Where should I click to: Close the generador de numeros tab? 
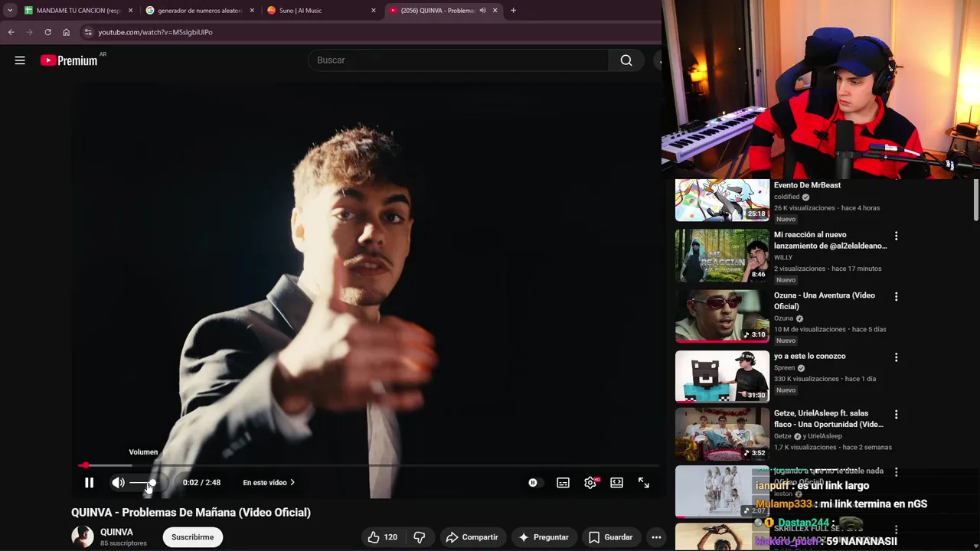pos(252,11)
